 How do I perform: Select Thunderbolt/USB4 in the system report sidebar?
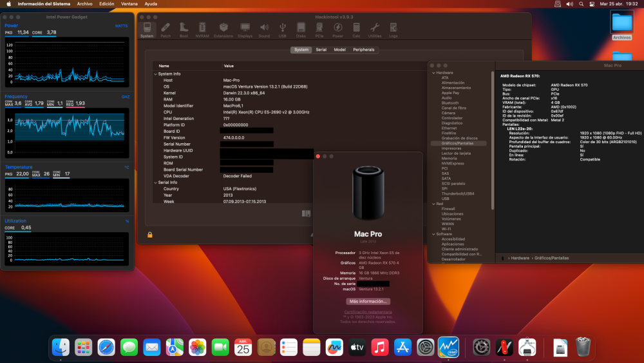(457, 193)
